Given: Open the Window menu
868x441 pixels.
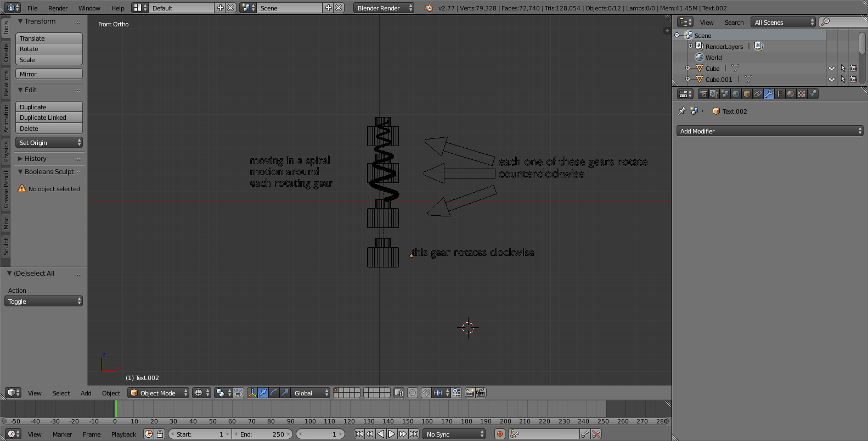Looking at the screenshot, I should 89,8.
